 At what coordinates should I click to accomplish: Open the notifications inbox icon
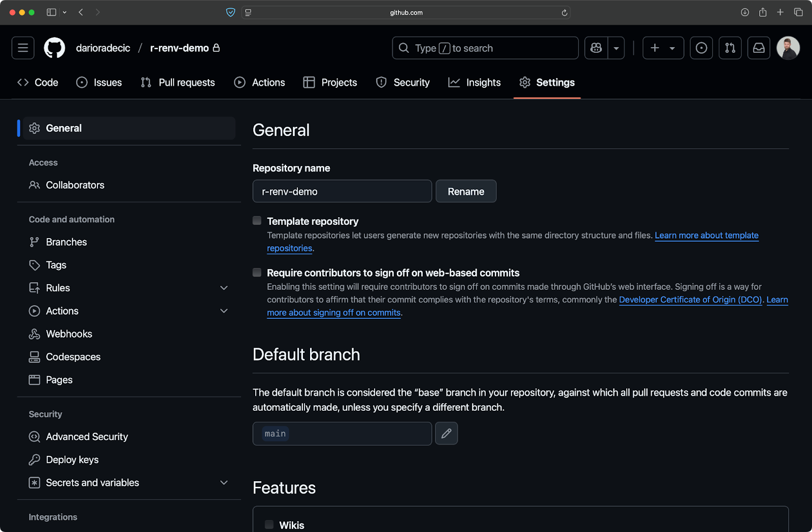click(759, 48)
